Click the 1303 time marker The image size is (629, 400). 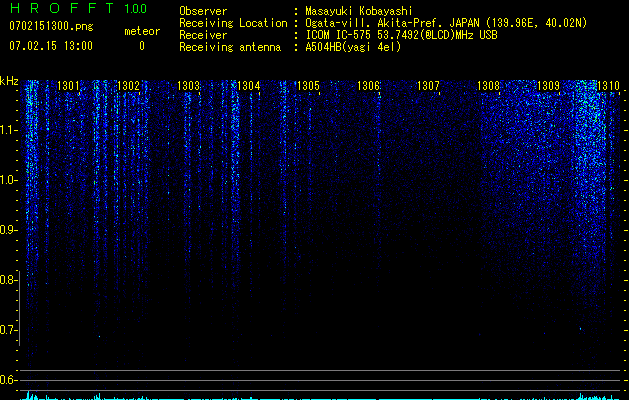point(189,85)
